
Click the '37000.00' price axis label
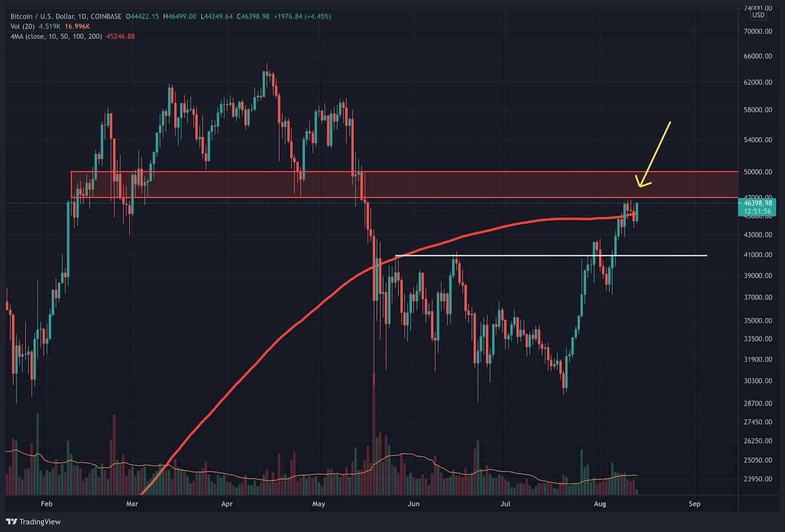pos(758,297)
